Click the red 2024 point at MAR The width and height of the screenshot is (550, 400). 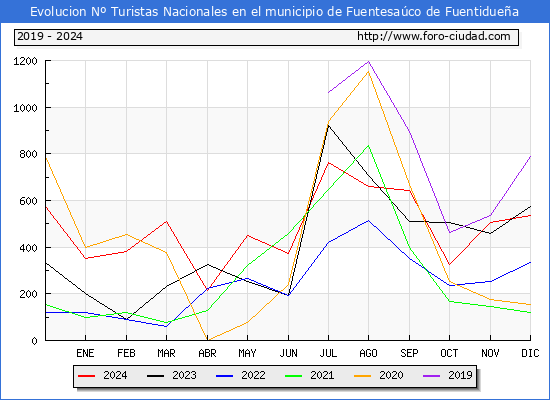(167, 221)
